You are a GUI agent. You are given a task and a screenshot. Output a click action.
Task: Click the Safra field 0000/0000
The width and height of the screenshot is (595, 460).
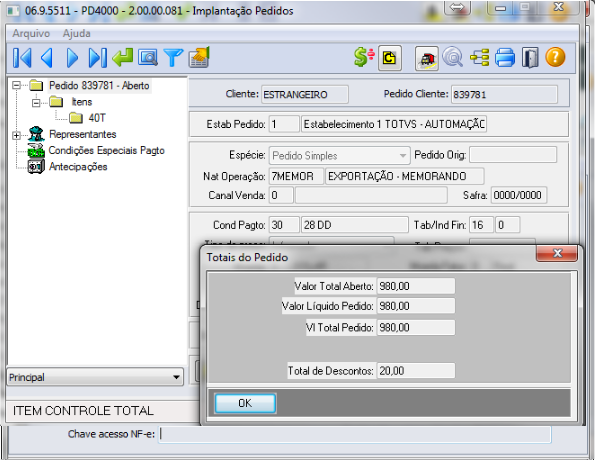point(519,195)
